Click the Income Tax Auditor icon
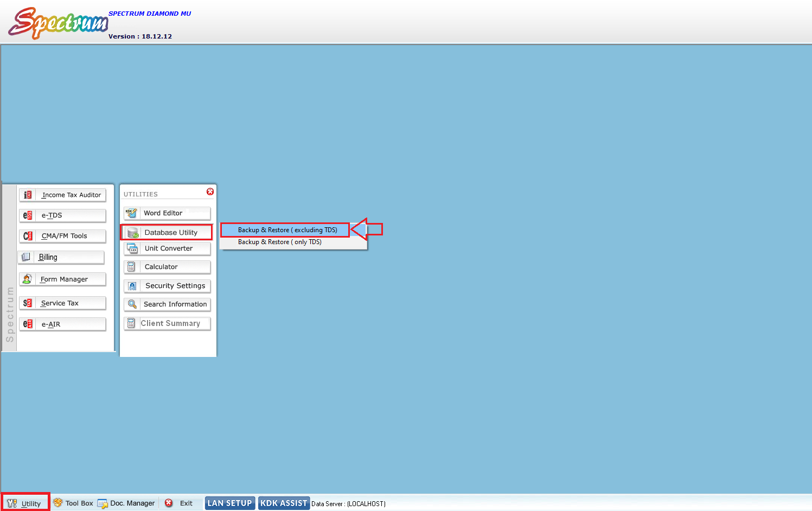Viewport: 812px width, 511px height. pyautogui.click(x=28, y=195)
